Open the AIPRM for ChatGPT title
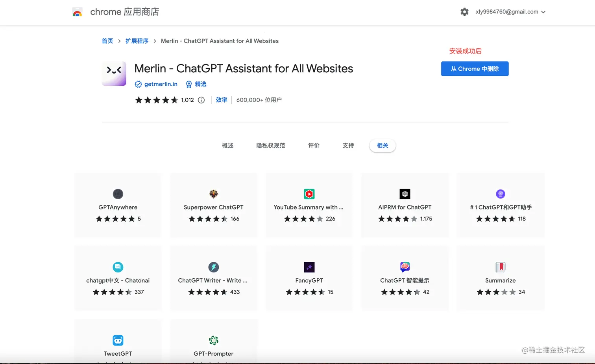 point(405,207)
